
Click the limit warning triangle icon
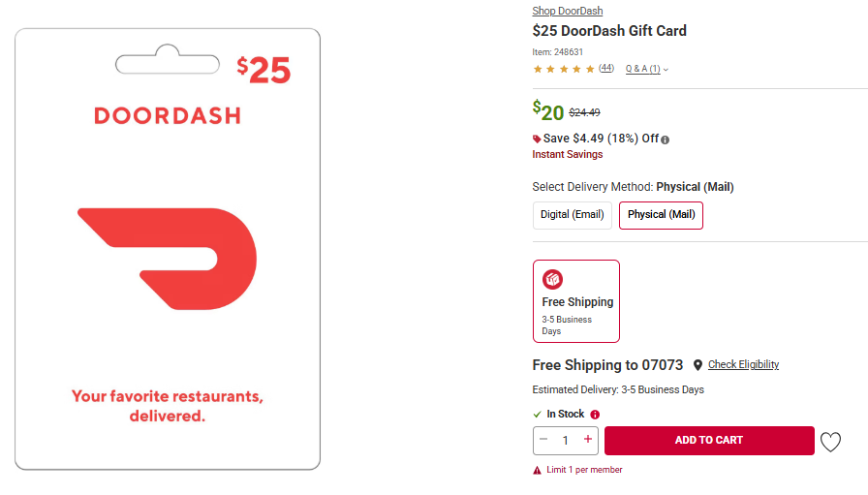point(537,470)
